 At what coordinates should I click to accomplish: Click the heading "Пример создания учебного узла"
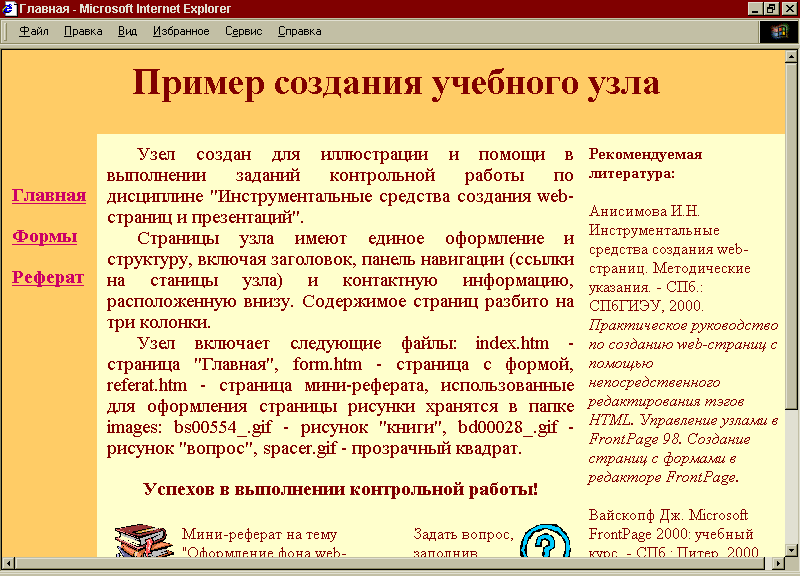tap(396, 83)
